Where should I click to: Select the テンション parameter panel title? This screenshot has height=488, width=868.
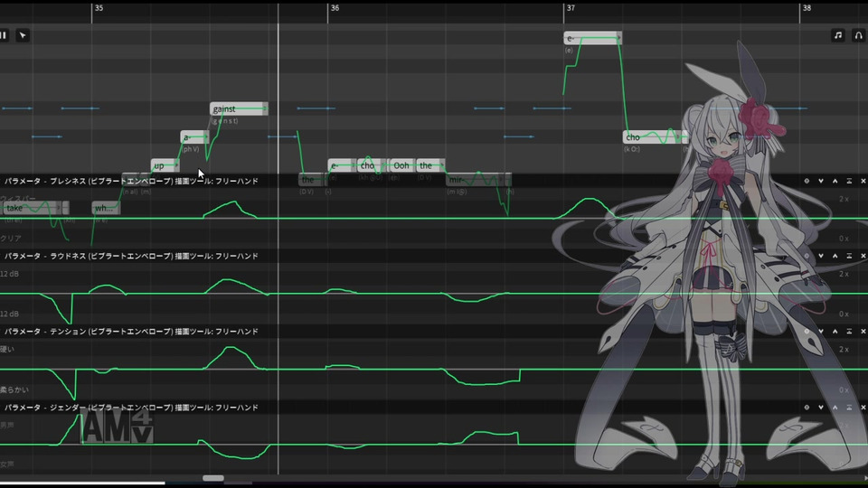pos(131,332)
